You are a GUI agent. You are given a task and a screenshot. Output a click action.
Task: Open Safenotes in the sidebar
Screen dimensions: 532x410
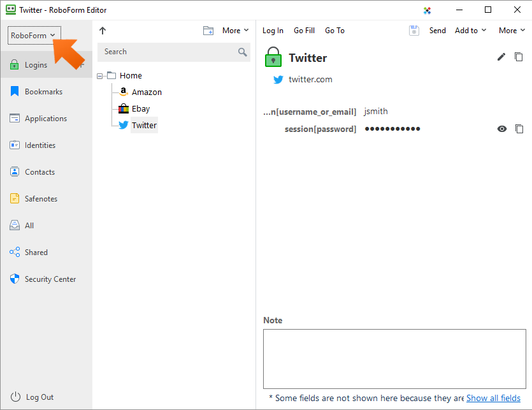click(46, 198)
